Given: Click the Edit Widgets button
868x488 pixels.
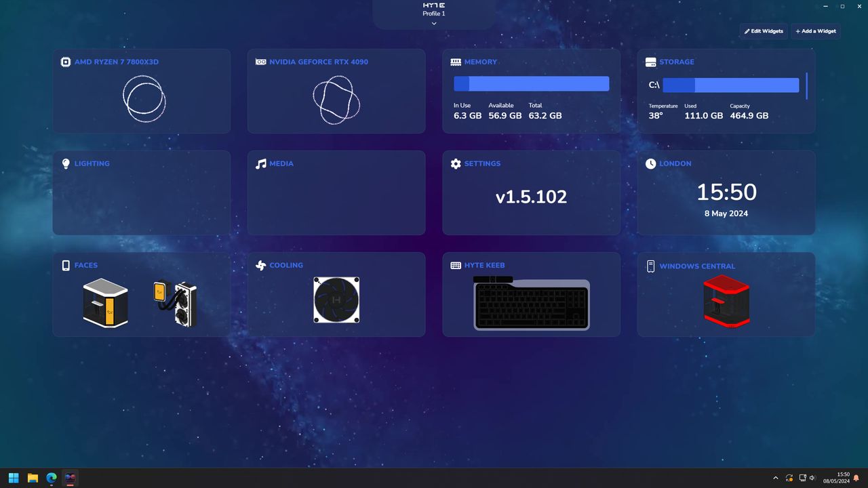Looking at the screenshot, I should click(x=764, y=31).
